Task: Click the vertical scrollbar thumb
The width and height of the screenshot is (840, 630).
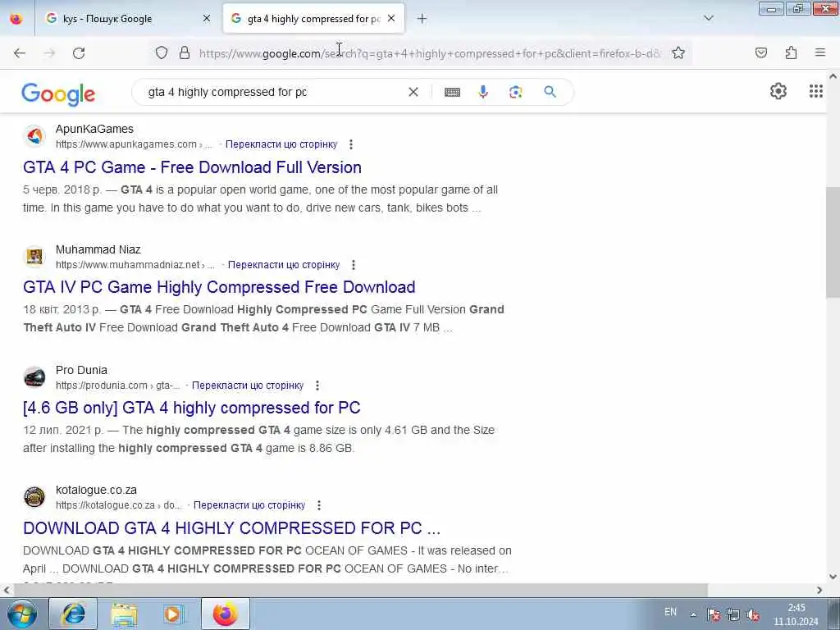Action: click(833, 242)
